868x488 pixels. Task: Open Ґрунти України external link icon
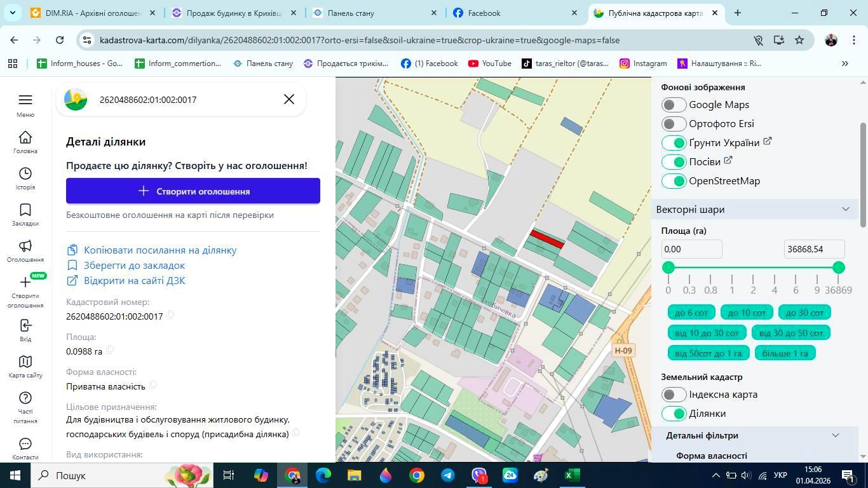pos(767,141)
